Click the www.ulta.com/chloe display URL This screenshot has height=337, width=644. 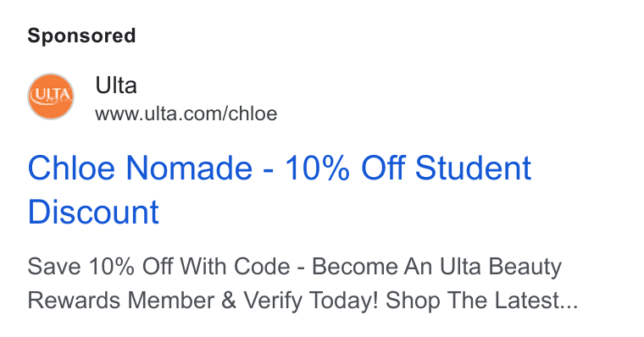186,113
